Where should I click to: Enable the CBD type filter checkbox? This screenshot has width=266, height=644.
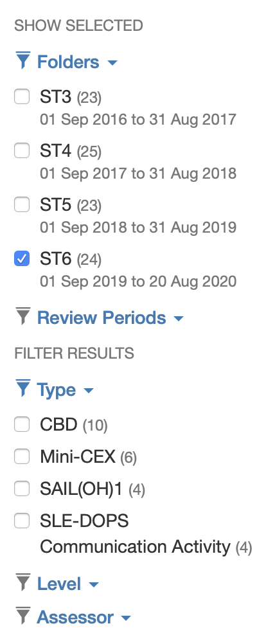point(22,424)
